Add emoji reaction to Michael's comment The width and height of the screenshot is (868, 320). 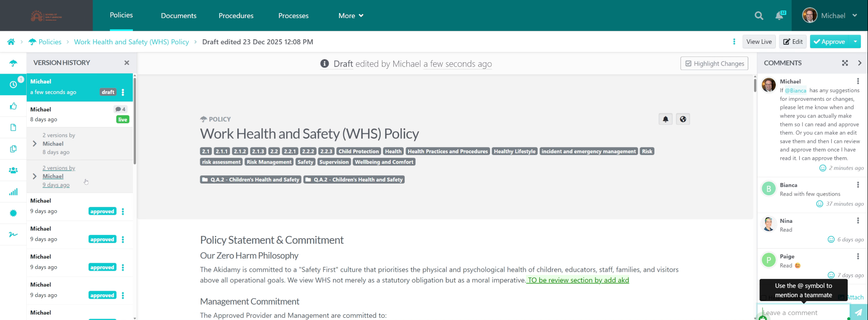(823, 168)
